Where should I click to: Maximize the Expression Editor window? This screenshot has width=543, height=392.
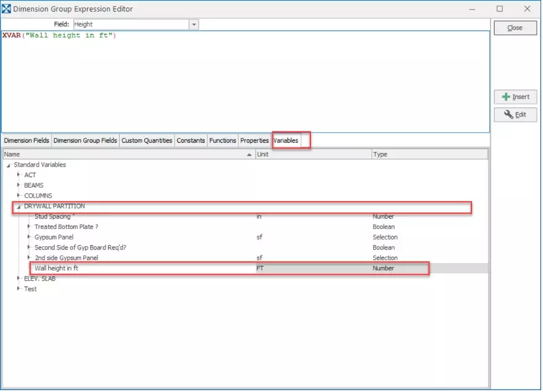500,9
